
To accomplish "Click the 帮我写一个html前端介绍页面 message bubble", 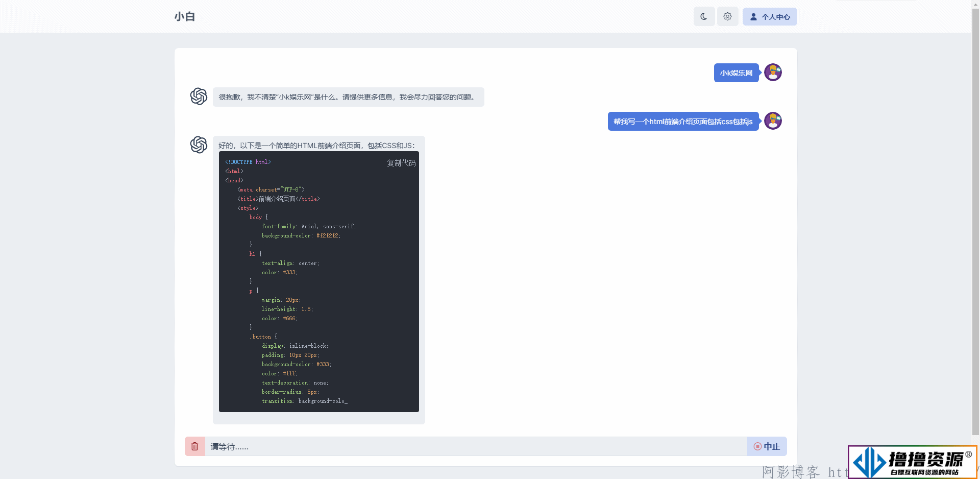I will click(683, 121).
